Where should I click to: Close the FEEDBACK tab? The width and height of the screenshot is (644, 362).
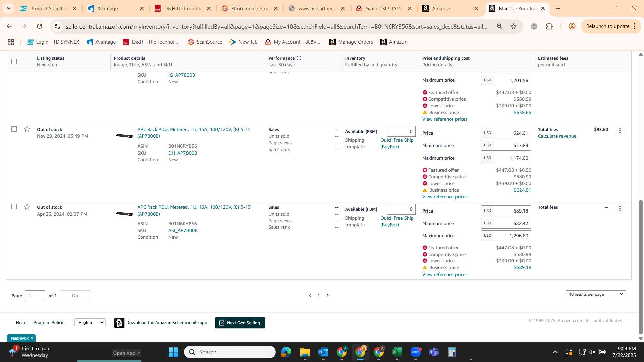pos(32,338)
